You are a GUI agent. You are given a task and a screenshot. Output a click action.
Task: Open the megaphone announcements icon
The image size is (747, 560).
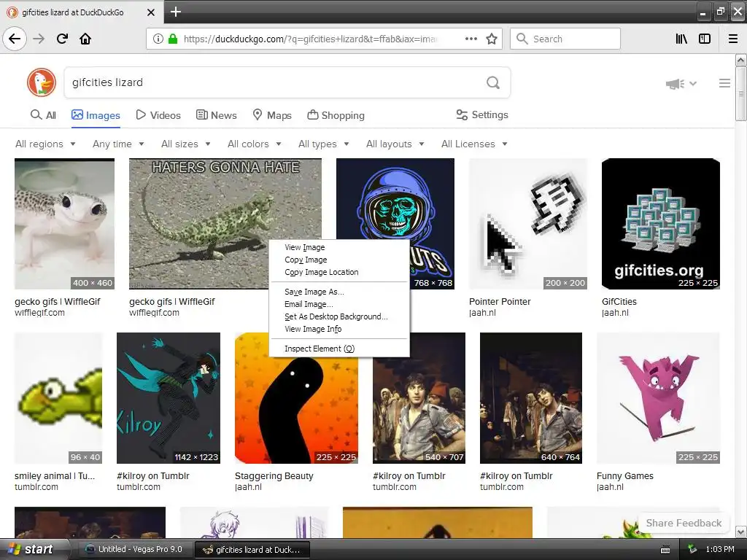pos(675,84)
